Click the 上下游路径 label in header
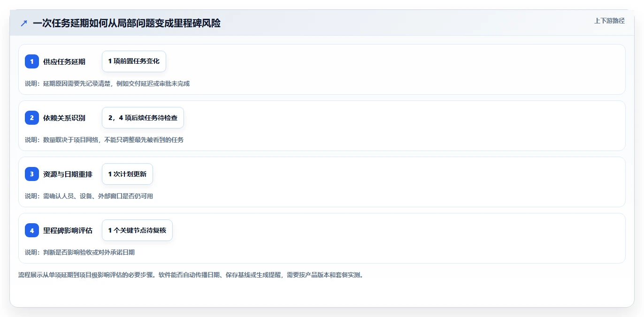644x317 pixels. pyautogui.click(x=609, y=21)
